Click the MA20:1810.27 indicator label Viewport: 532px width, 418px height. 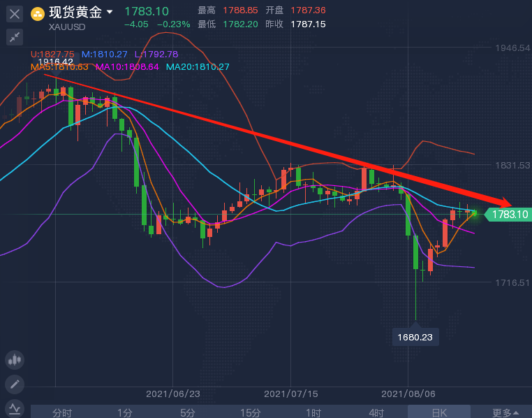[x=198, y=67]
